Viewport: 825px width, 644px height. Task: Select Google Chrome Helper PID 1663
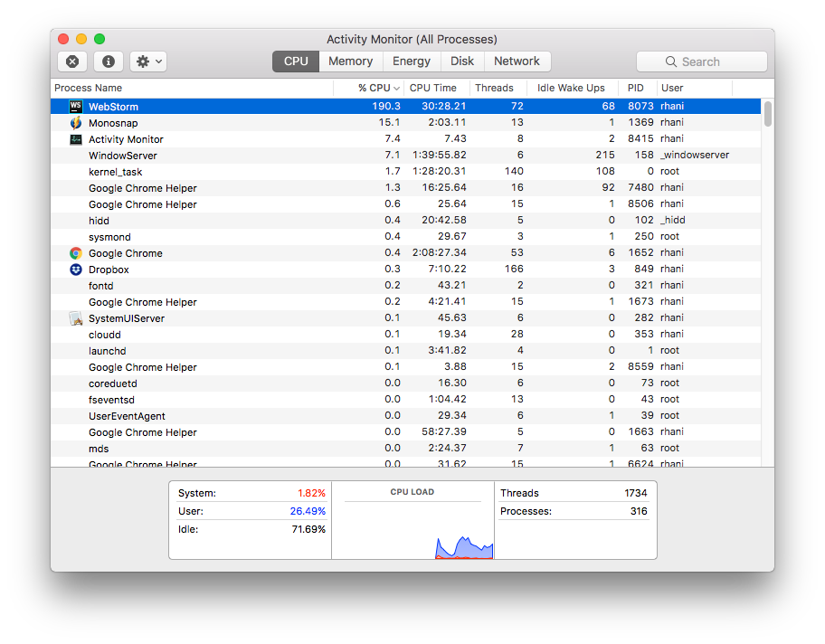pyautogui.click(x=405, y=432)
